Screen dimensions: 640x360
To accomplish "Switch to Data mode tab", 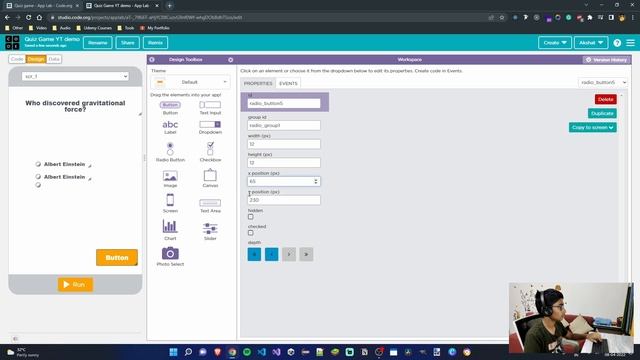I will tap(54, 59).
